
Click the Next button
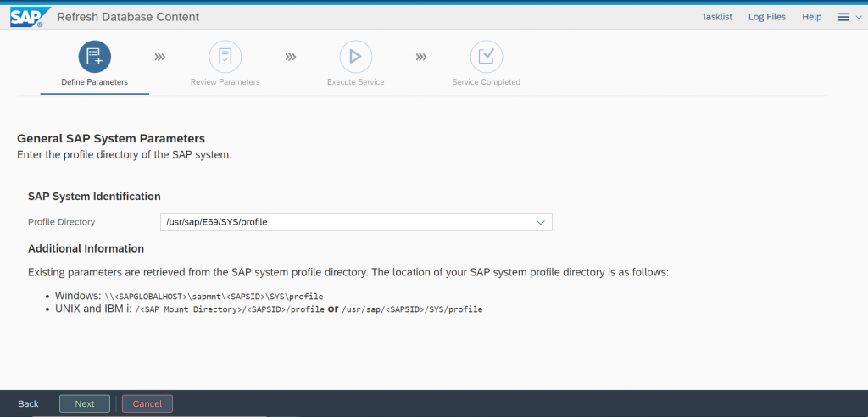[x=85, y=403]
